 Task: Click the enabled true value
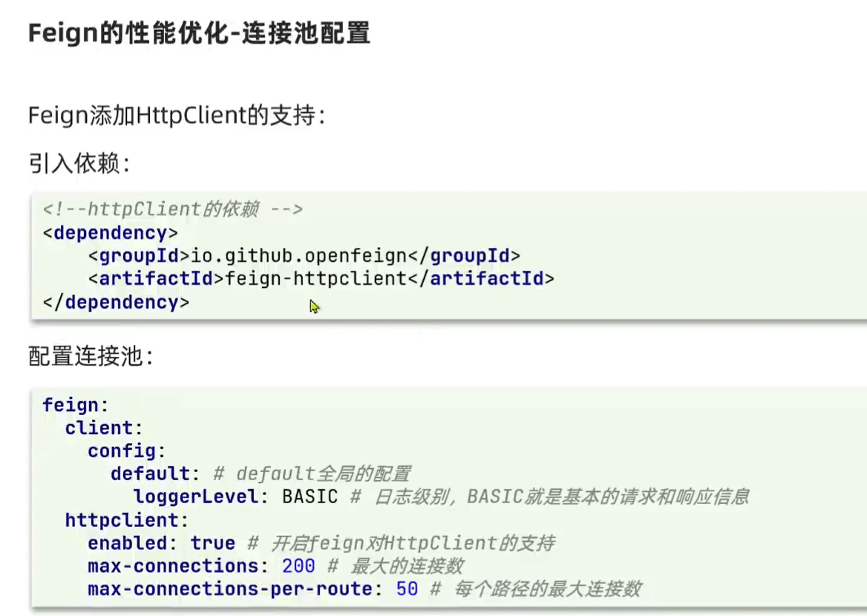tap(213, 543)
